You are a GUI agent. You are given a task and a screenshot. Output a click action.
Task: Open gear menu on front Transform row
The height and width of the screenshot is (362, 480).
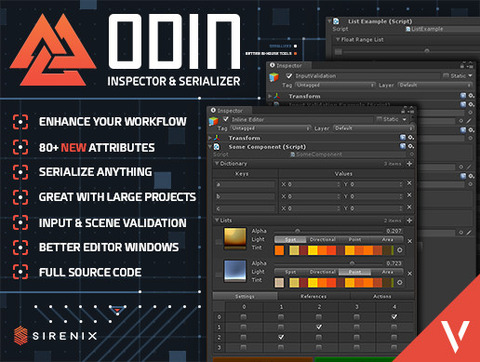click(x=411, y=137)
